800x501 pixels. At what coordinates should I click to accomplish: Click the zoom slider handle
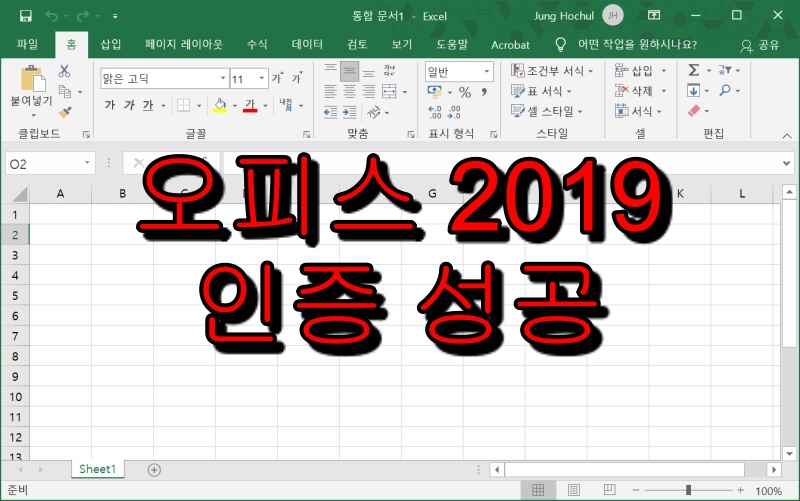688,490
